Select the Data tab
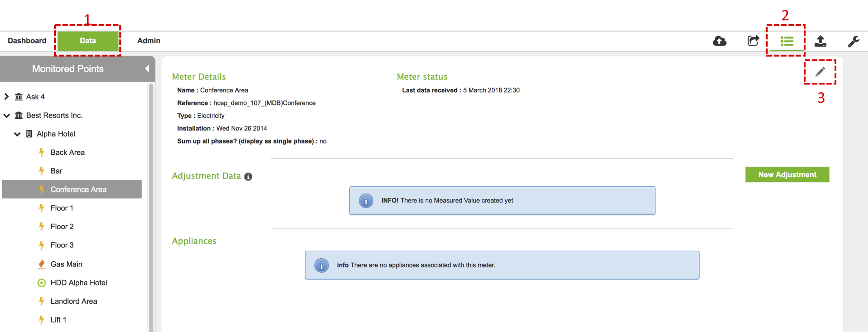868x332 pixels. tap(88, 41)
